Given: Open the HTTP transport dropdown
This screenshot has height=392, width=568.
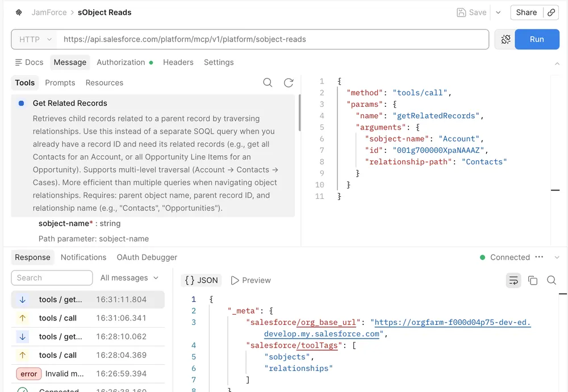Looking at the screenshot, I should coord(35,39).
